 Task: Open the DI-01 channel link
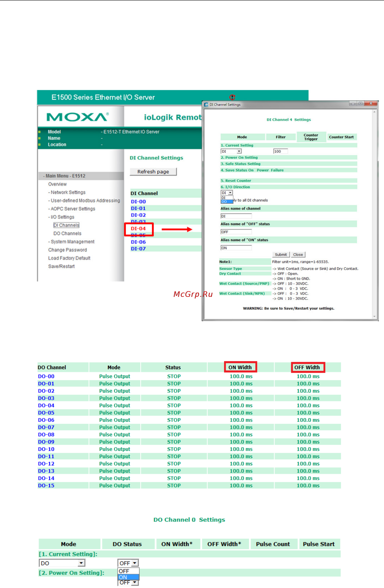click(138, 208)
